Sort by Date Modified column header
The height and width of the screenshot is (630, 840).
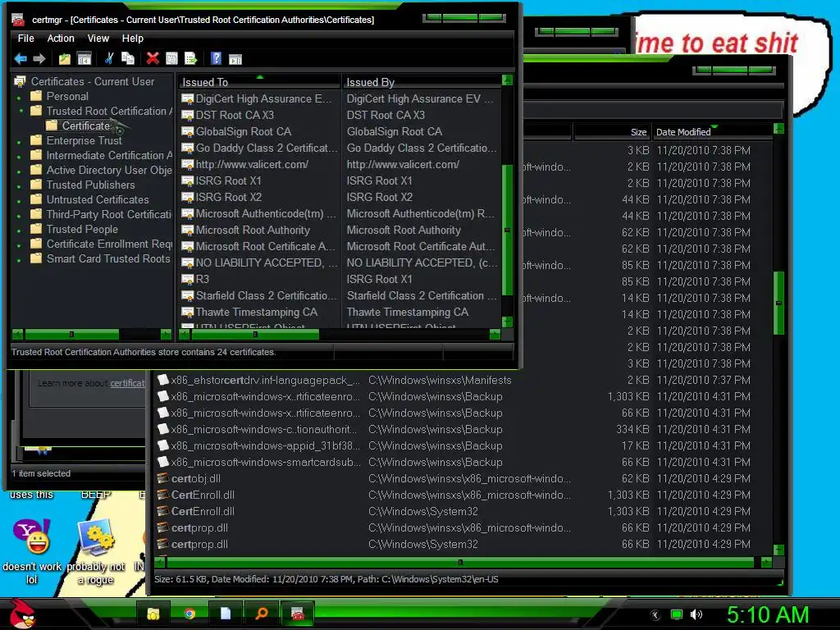[711, 132]
